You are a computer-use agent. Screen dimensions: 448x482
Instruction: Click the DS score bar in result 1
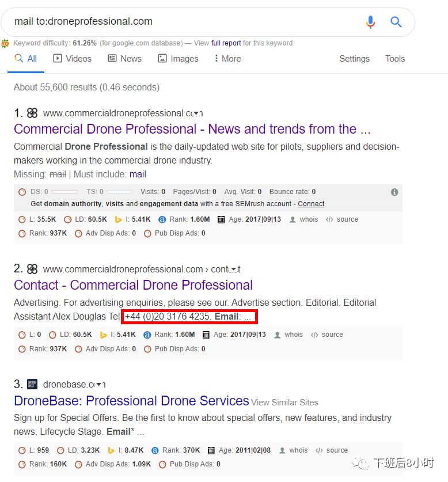click(64, 192)
